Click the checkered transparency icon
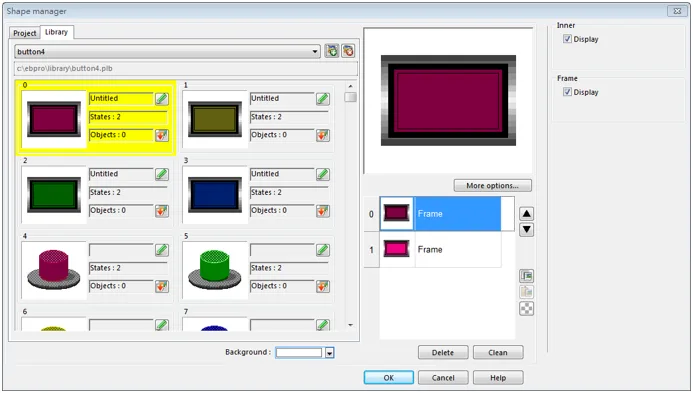Screen dimensions: 693x393 [x=526, y=309]
